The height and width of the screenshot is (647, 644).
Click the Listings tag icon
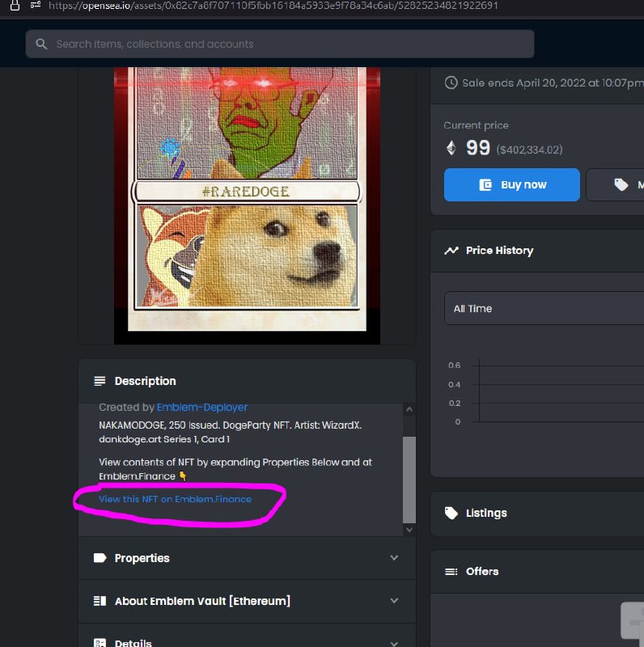451,513
